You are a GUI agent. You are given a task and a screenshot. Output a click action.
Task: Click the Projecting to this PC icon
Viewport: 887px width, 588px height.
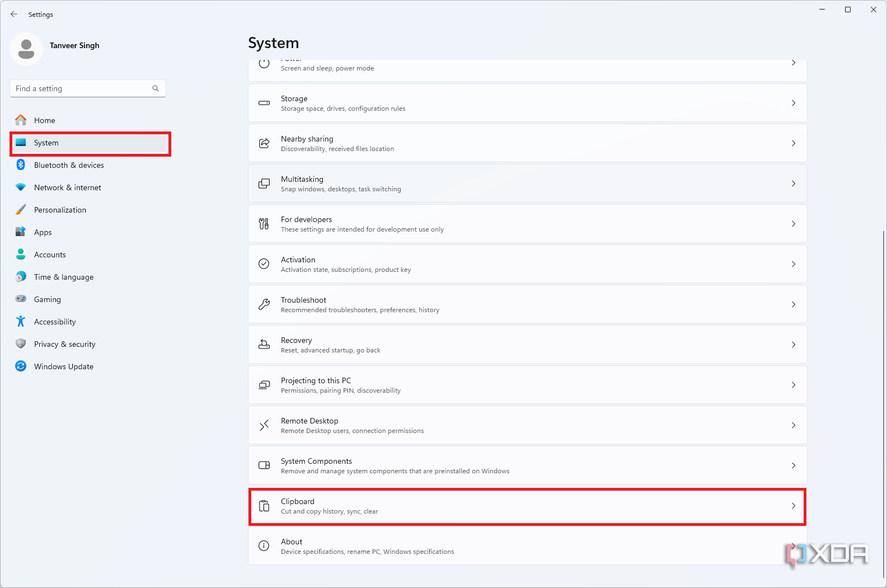[x=264, y=385]
